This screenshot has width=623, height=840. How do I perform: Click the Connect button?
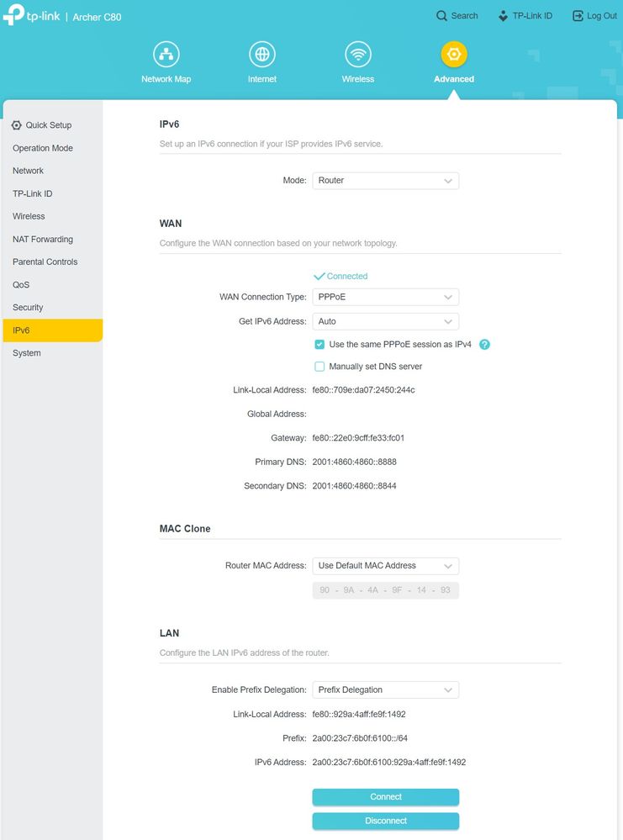click(385, 797)
